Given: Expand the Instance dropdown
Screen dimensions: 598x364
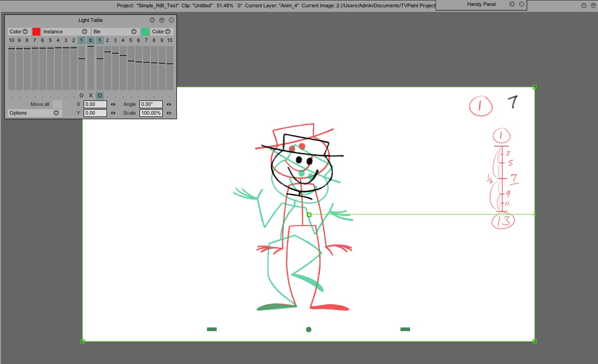Looking at the screenshot, I should pyautogui.click(x=65, y=32).
